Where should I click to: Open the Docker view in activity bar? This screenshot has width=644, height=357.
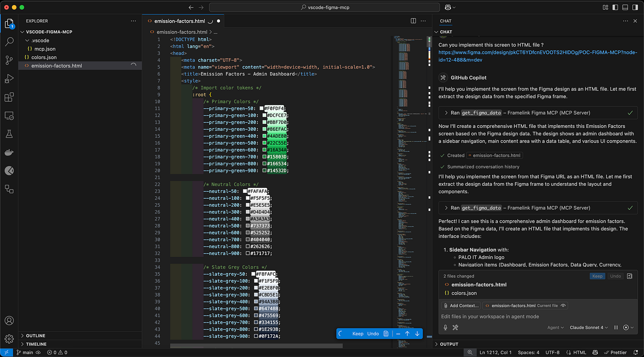[x=9, y=152]
